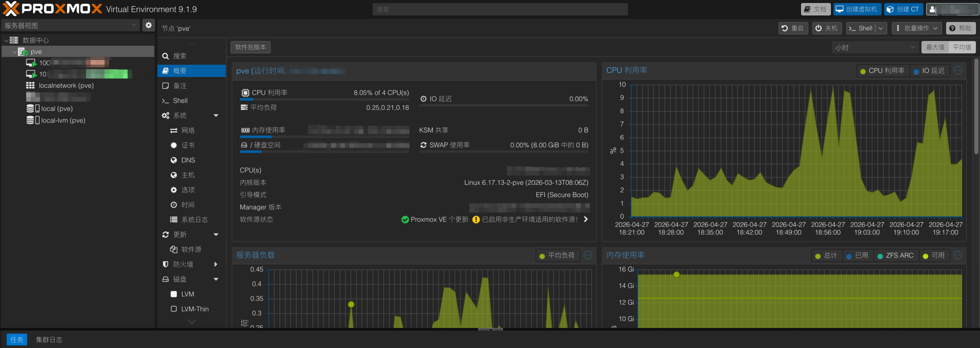Collapse the memory usage chart panel
The image size is (980, 348).
(958, 255)
